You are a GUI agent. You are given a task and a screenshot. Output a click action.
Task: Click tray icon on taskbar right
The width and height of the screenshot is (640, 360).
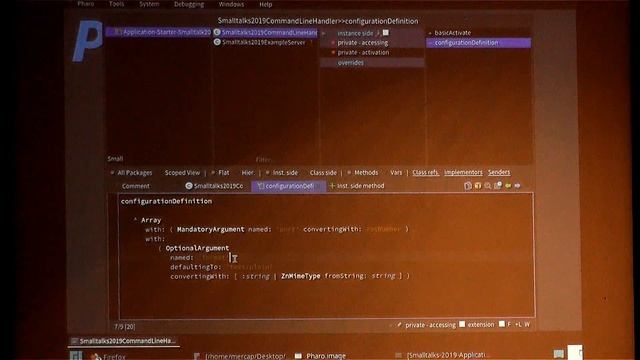559,353
